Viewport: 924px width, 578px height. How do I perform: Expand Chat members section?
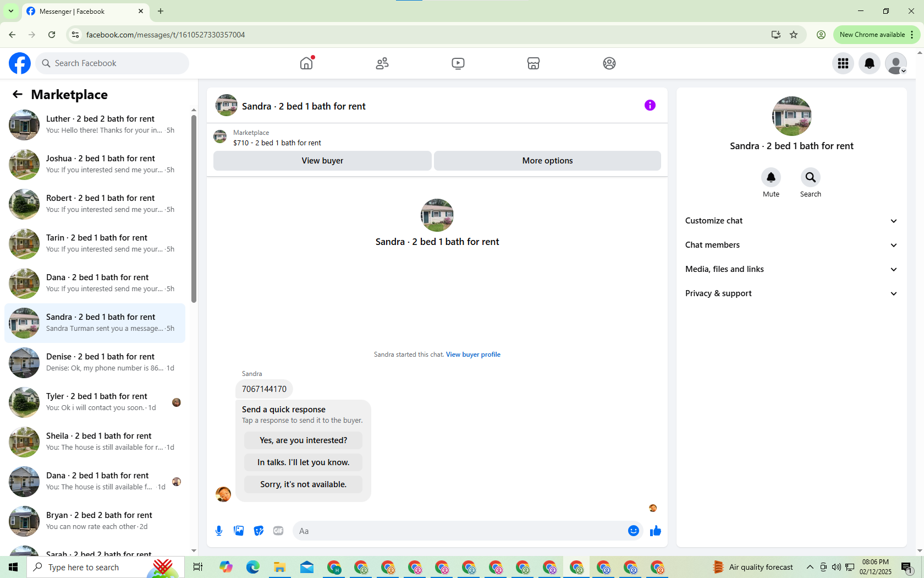pyautogui.click(x=791, y=245)
